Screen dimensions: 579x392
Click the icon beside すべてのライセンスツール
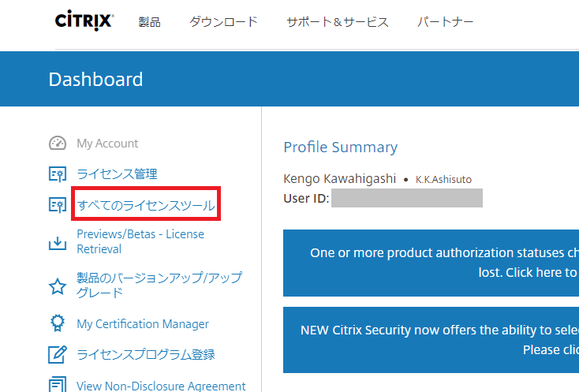pyautogui.click(x=58, y=206)
